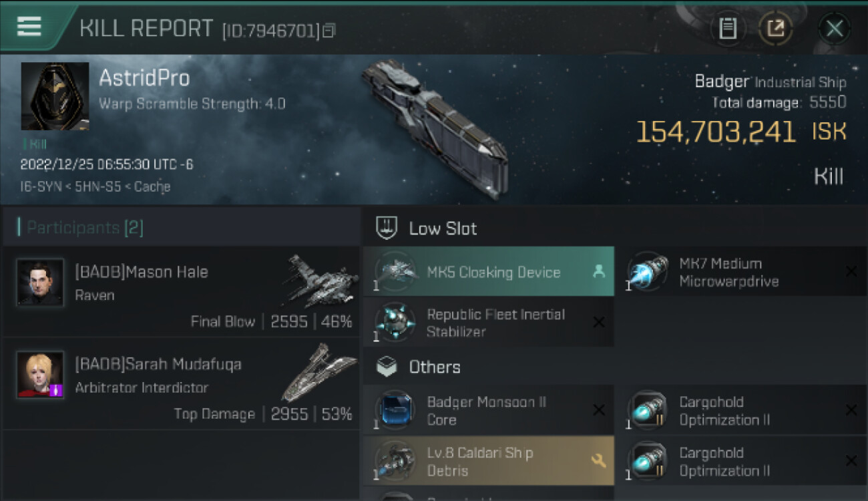The image size is (868, 501).
Task: Open the hamburger menu
Action: [x=29, y=27]
